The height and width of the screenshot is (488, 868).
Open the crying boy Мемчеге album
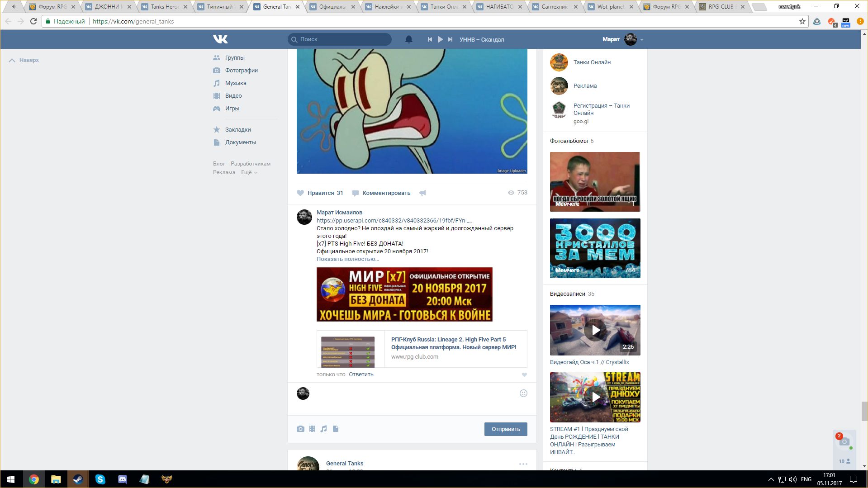pyautogui.click(x=595, y=182)
